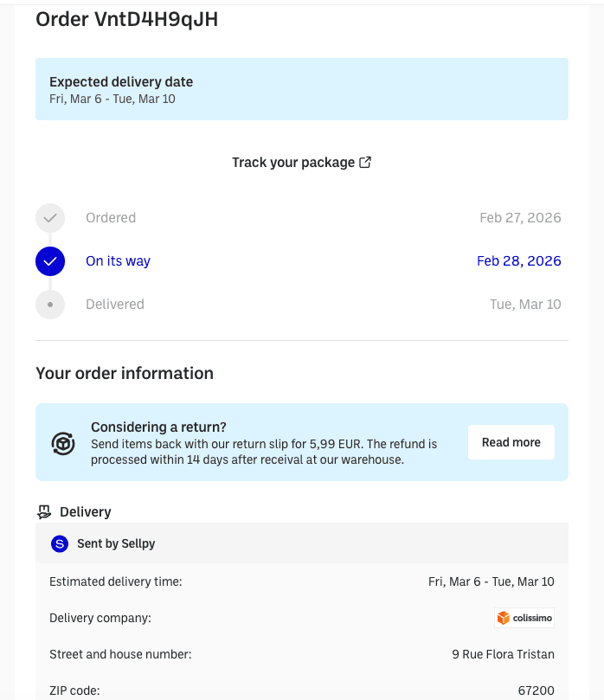Click the Sellpy S logo icon
Image resolution: width=604 pixels, height=700 pixels.
pyautogui.click(x=60, y=543)
